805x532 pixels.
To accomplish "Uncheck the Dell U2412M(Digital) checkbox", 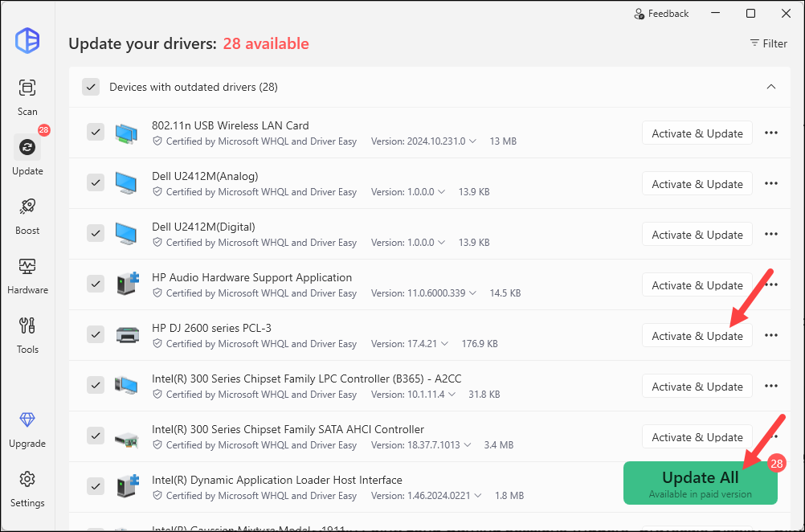I will tap(96, 233).
